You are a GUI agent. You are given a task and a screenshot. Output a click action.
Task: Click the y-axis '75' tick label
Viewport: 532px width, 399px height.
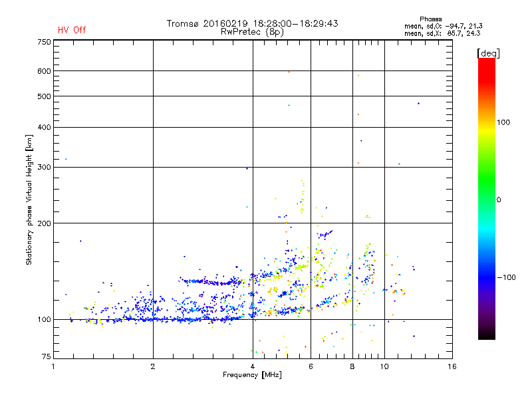(47, 356)
